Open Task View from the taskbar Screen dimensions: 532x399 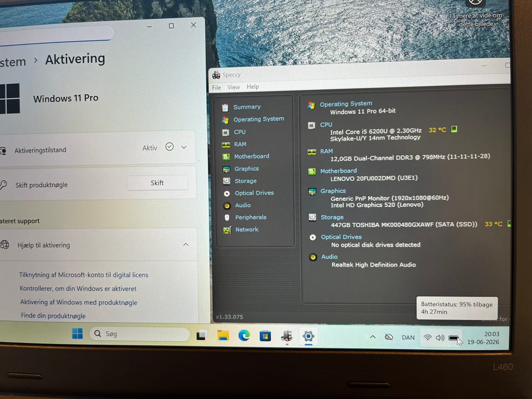click(x=201, y=336)
